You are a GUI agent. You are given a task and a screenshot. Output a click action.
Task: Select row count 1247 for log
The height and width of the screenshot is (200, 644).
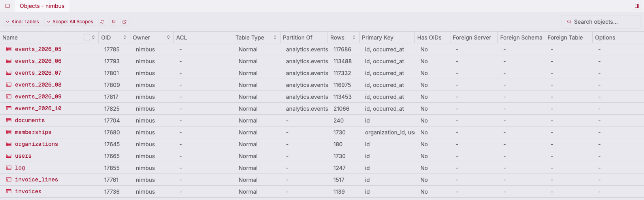coord(339,168)
